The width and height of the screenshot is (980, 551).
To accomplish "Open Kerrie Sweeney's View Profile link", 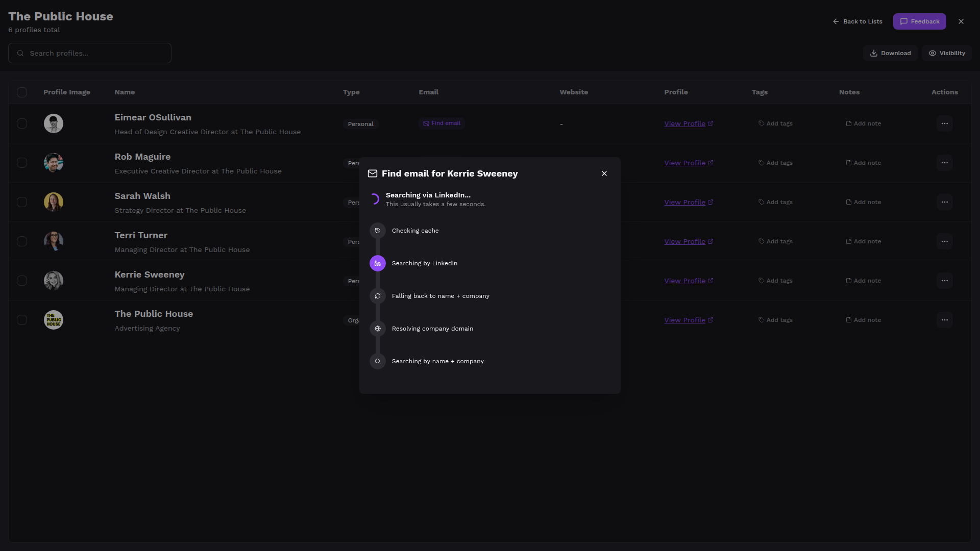I will [689, 281].
